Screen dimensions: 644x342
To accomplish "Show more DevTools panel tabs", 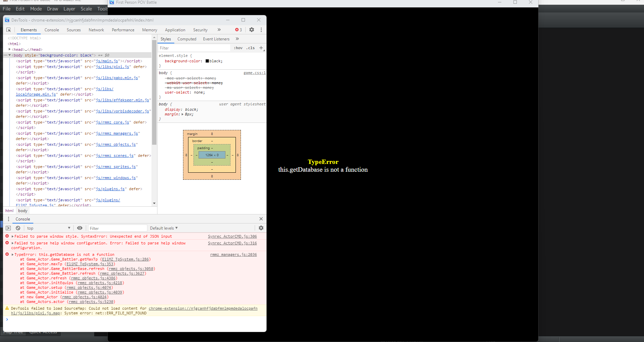I will [x=219, y=30].
